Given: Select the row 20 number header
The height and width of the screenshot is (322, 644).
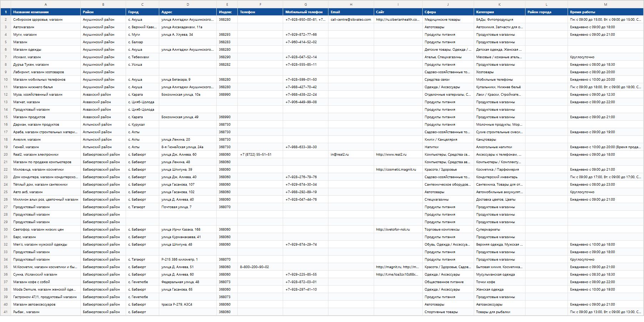Looking at the screenshot, I should pos(5,155).
